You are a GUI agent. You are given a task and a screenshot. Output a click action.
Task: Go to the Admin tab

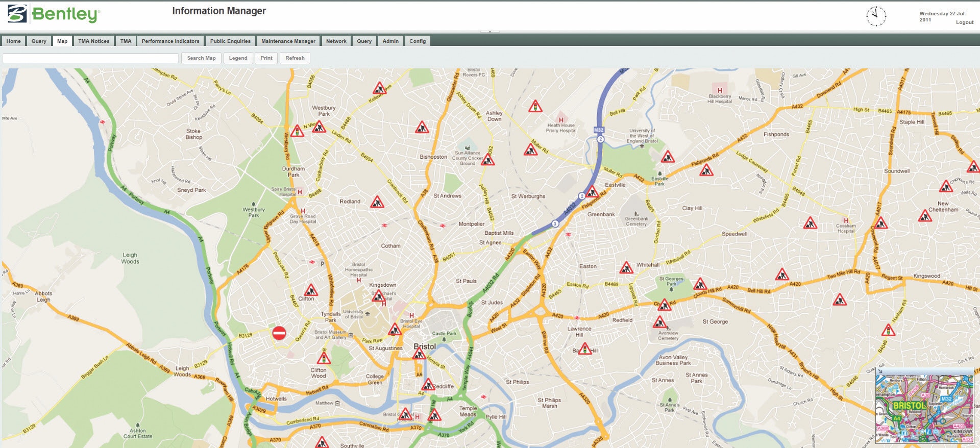point(391,41)
